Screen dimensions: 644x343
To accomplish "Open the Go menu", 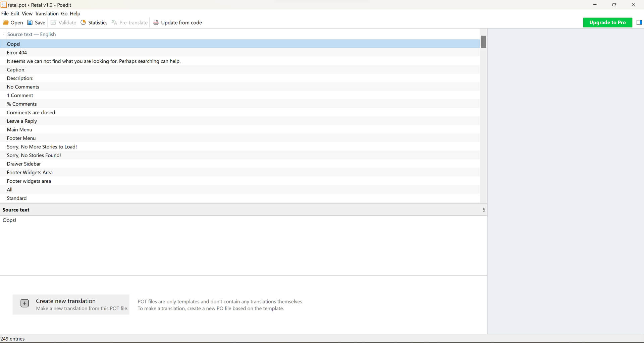I will pyautogui.click(x=64, y=13).
